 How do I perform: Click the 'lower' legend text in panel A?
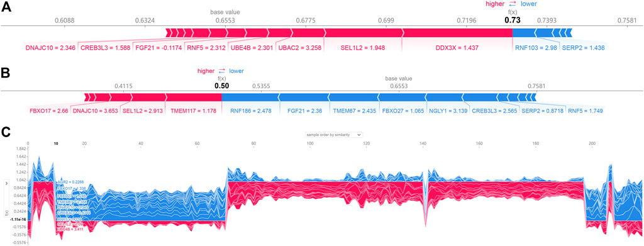pyautogui.click(x=528, y=4)
